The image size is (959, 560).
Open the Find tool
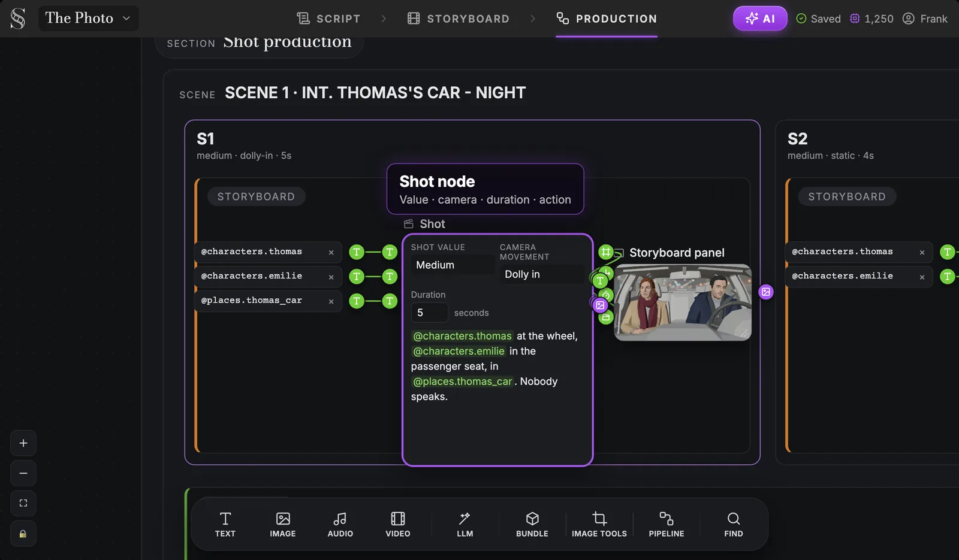pos(734,524)
